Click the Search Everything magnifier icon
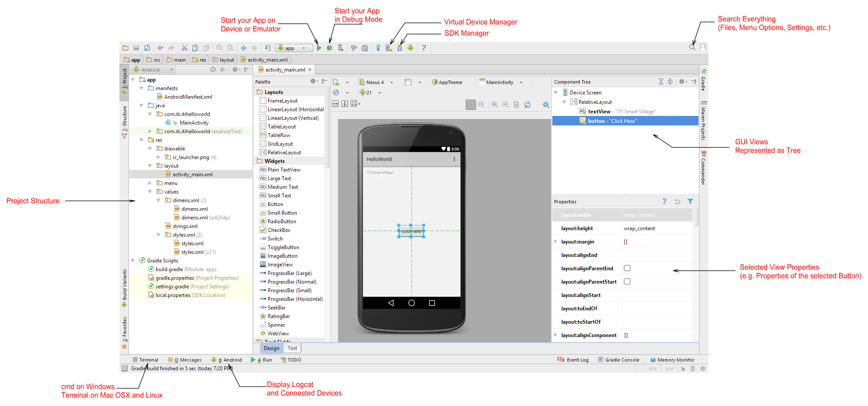 [x=692, y=47]
